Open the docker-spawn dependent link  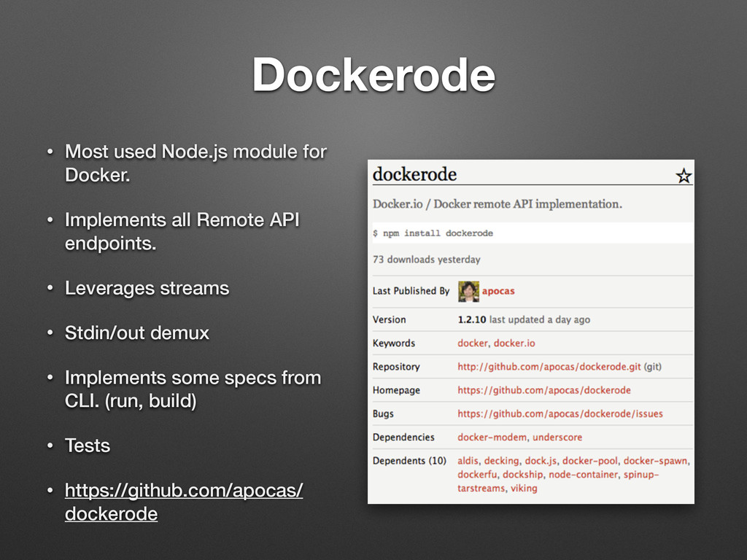656,461
